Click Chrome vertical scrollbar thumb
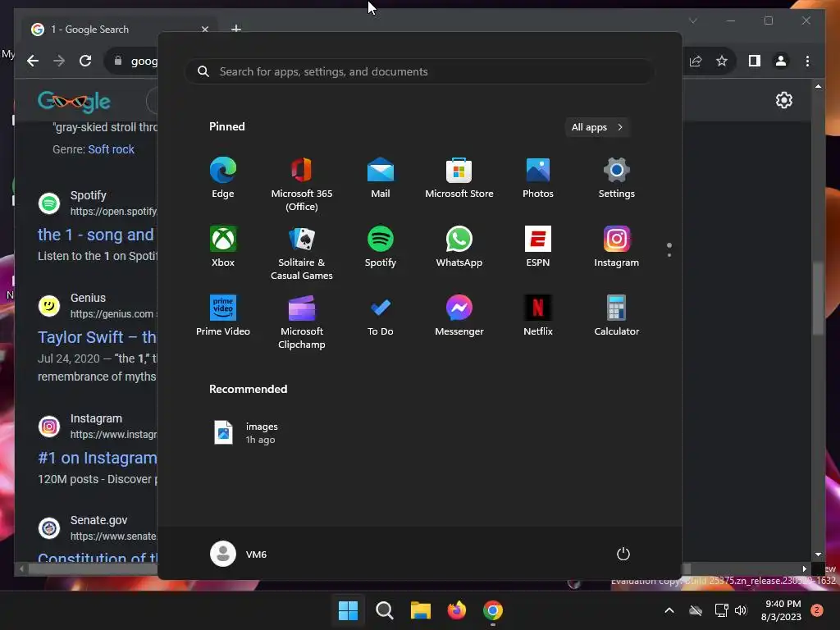 818,298
